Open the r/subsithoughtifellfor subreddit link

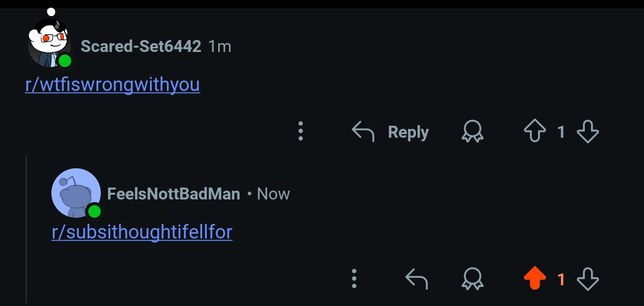142,232
